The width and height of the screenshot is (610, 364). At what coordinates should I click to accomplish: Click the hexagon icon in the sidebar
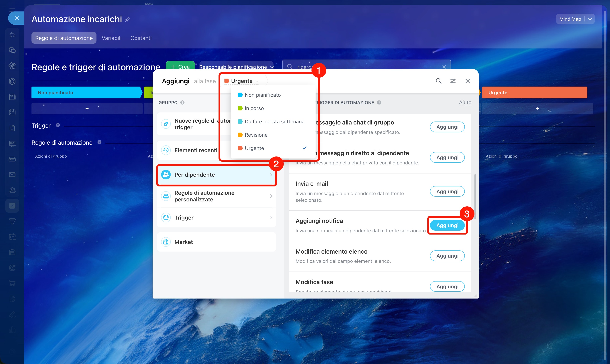coord(12,81)
